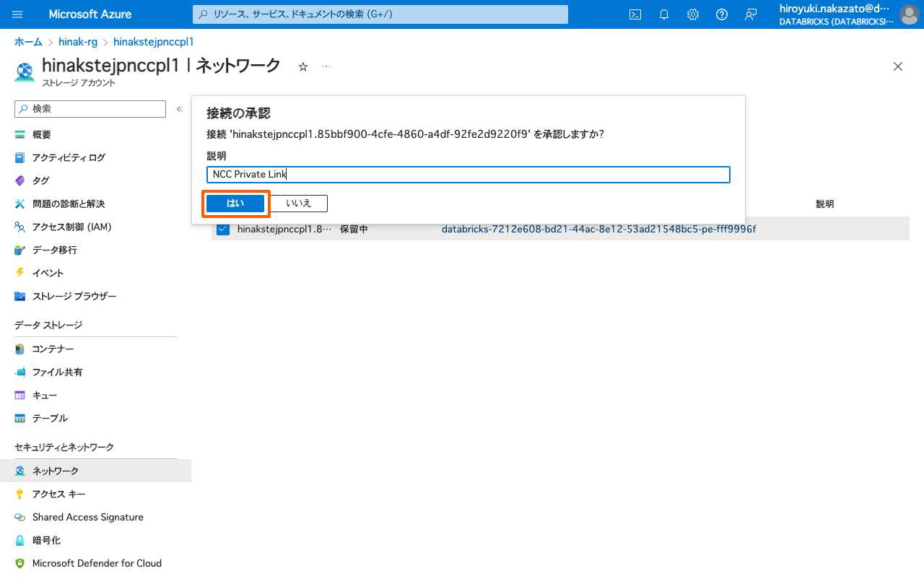Click the search field in sidebar
This screenshot has width=924, height=584.
coord(90,109)
